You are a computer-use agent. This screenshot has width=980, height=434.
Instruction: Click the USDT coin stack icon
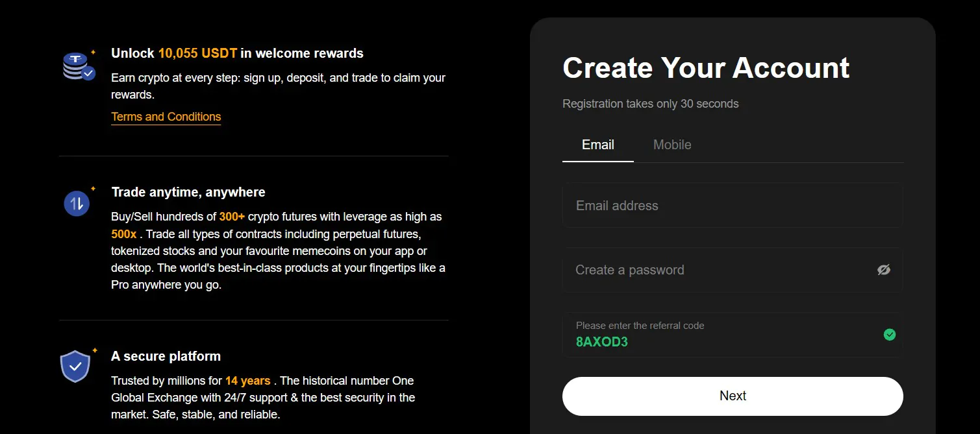coord(79,66)
